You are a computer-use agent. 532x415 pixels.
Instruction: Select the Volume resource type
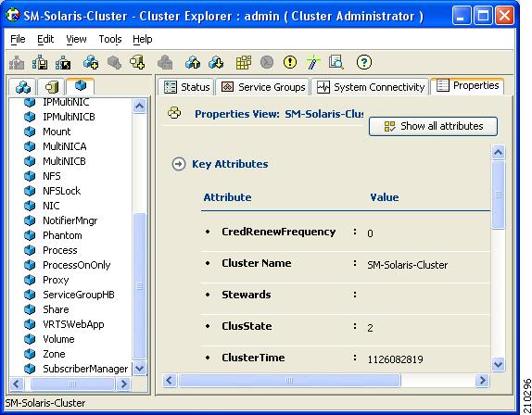(58, 339)
